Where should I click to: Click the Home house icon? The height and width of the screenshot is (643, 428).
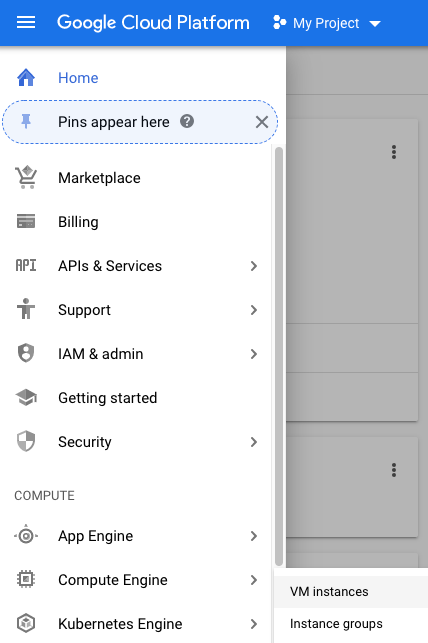click(x=26, y=78)
